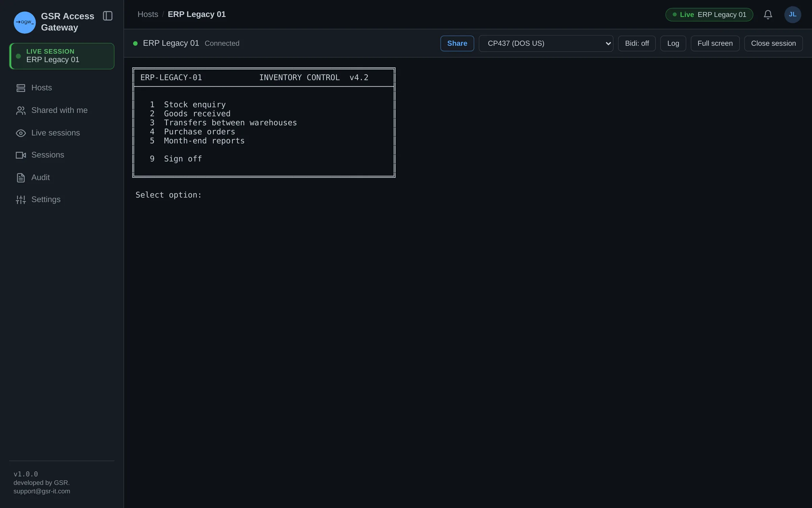
Task: Click the Hosts breadcrumb link
Action: tap(148, 14)
